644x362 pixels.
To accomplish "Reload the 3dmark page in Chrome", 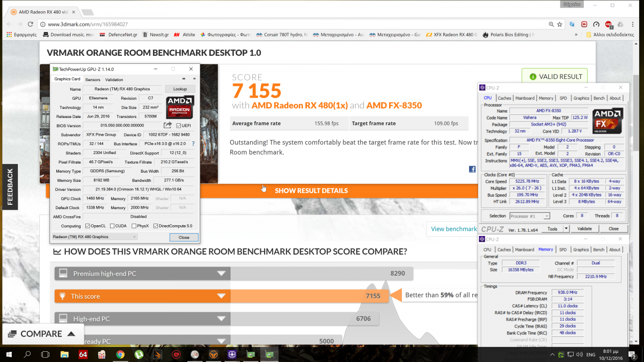I will click(32, 24).
